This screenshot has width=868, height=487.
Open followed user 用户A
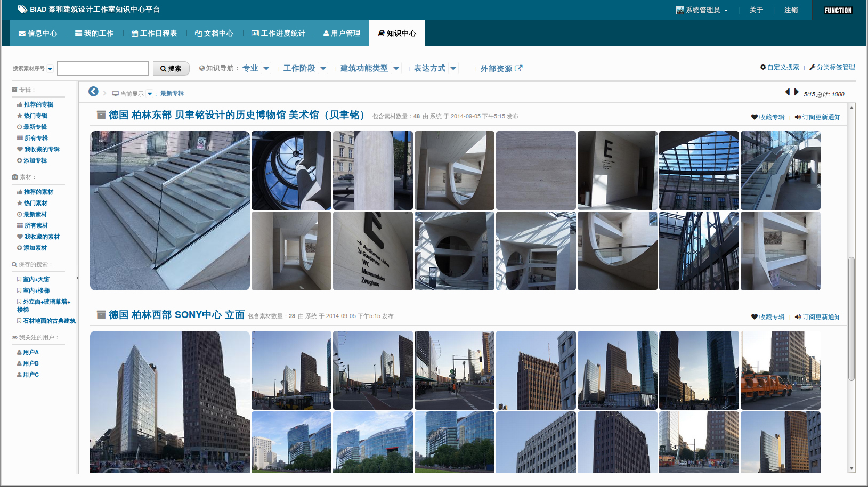pyautogui.click(x=28, y=352)
